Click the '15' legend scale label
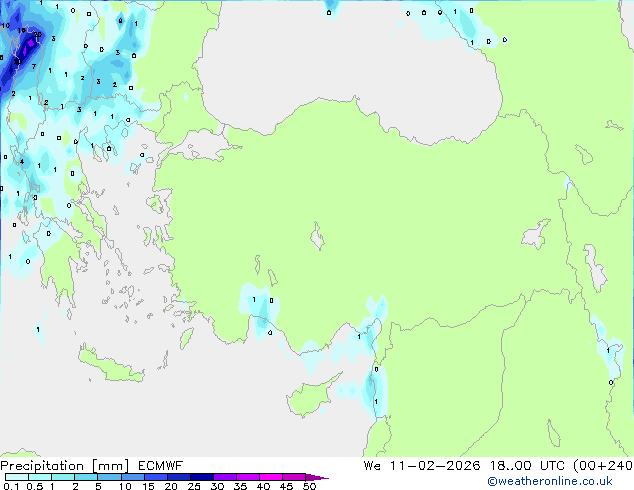 pyautogui.click(x=148, y=486)
